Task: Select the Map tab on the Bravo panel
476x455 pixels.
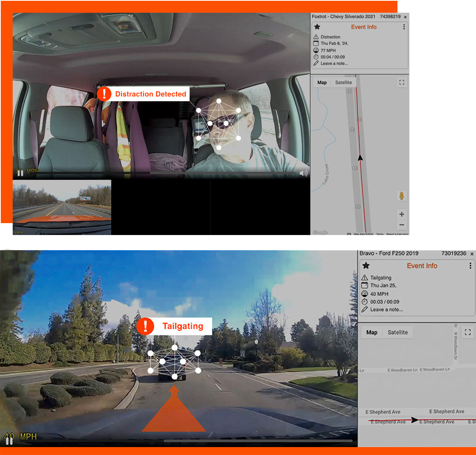Action: pos(371,332)
